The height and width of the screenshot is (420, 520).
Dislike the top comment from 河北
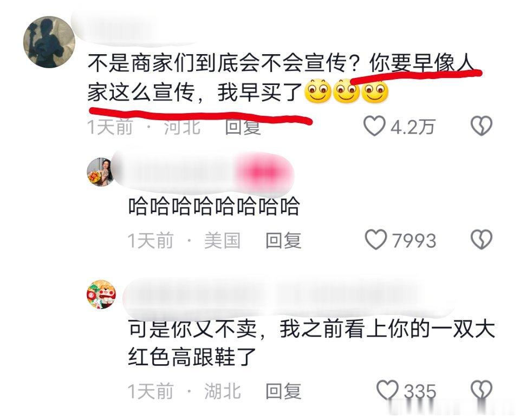pos(482,126)
